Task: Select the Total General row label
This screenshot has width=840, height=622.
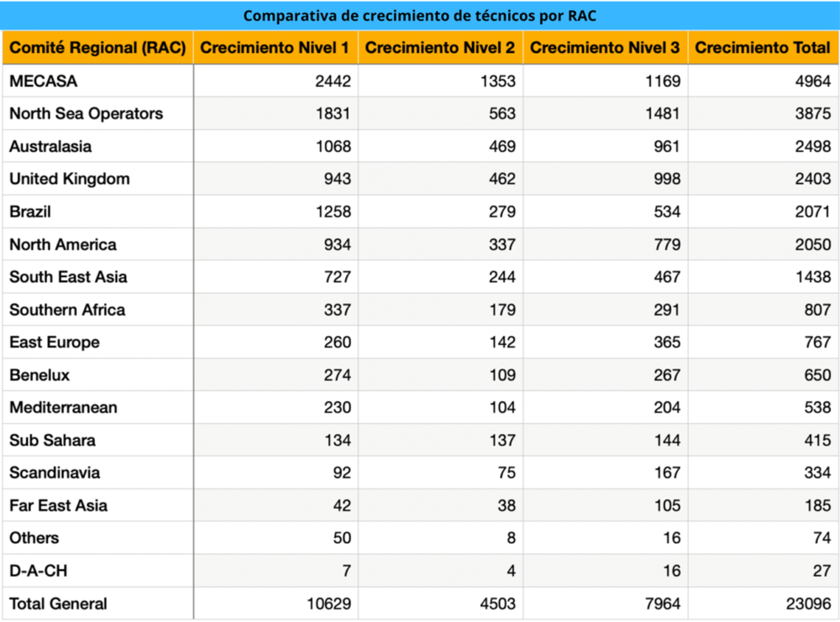Action: point(59,604)
